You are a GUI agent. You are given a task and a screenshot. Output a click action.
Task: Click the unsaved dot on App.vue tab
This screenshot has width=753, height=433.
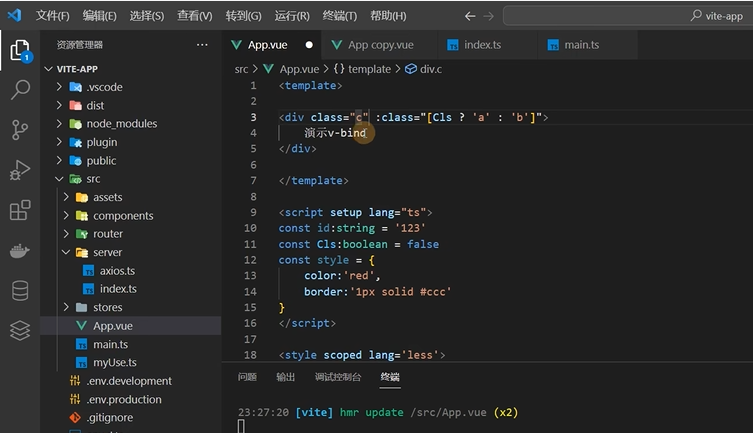pyautogui.click(x=309, y=45)
